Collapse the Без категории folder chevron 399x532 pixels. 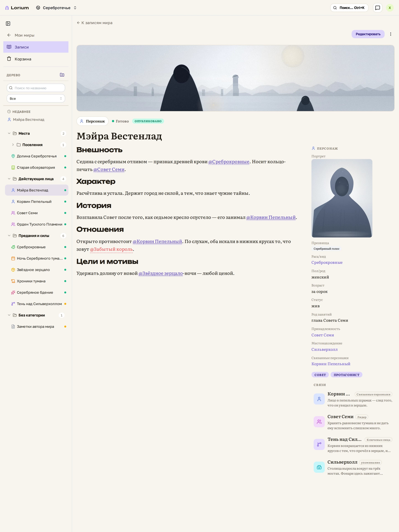tap(9, 315)
